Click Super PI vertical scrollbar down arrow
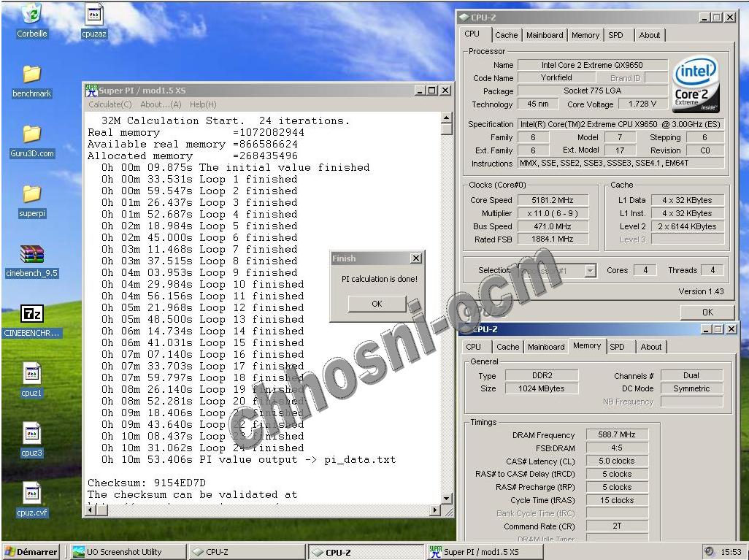Viewport: 749px width, 560px height. [x=446, y=499]
